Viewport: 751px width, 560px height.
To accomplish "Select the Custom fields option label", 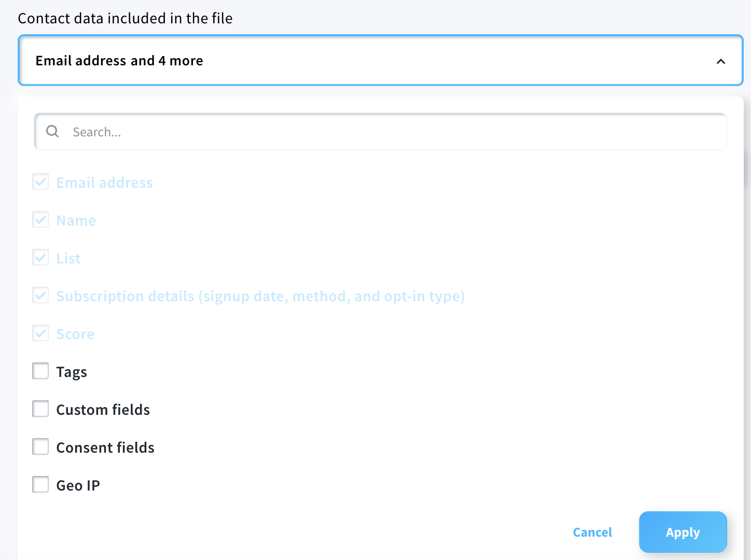I will pos(103,410).
